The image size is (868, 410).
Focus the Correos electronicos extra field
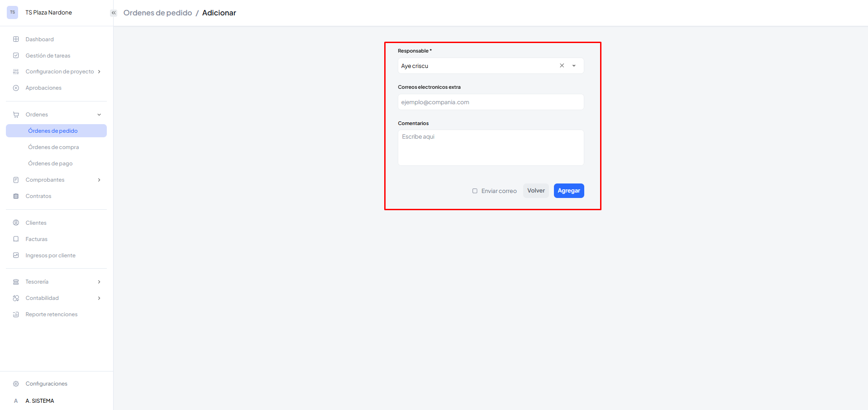[491, 102]
